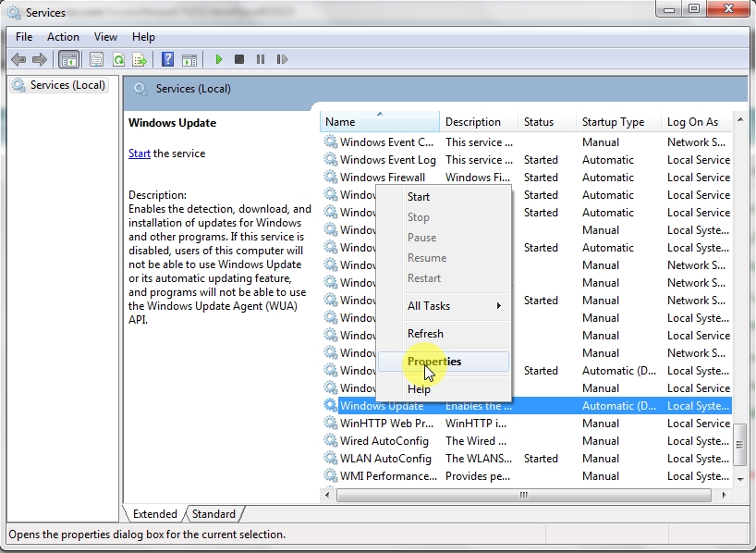The height and width of the screenshot is (553, 756).
Task: Switch to the Extended tab
Action: point(154,514)
